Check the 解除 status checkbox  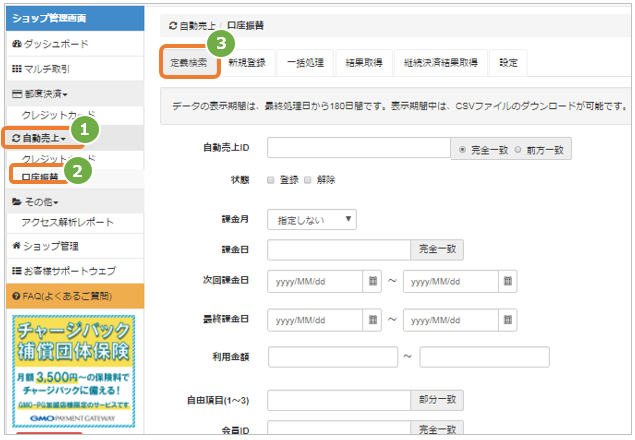(x=308, y=180)
